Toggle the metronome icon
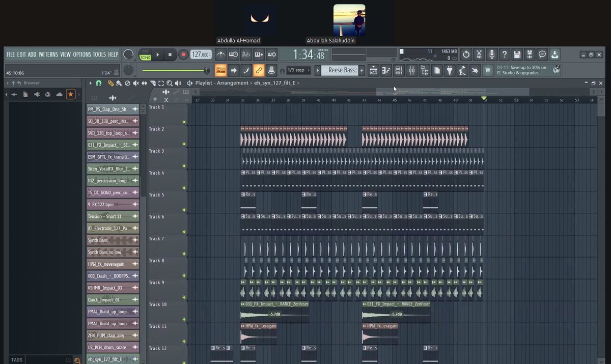The height and width of the screenshot is (364, 611). [x=221, y=54]
